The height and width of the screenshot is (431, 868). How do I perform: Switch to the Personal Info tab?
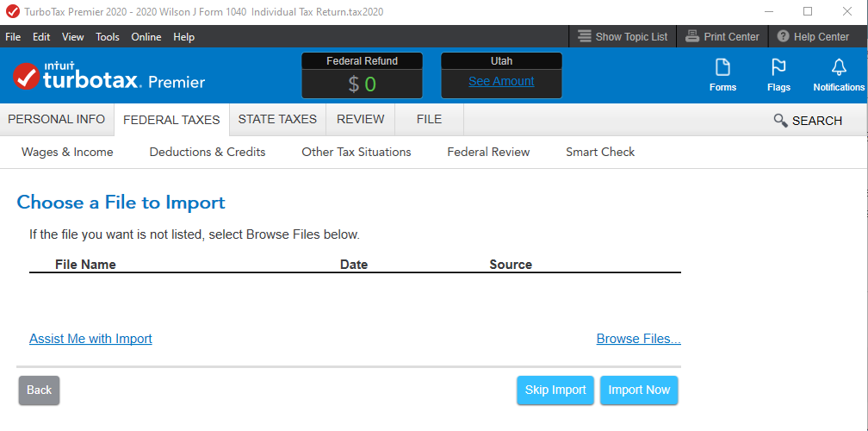57,119
